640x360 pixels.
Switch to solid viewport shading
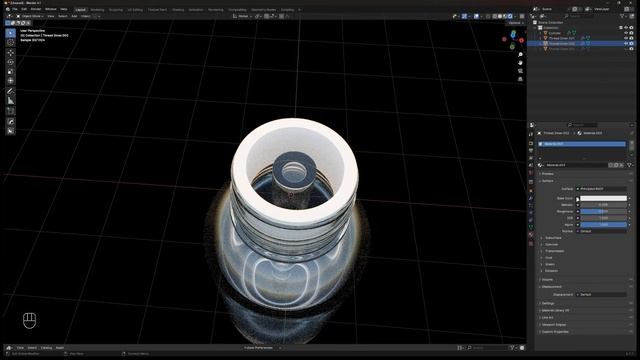pos(500,16)
